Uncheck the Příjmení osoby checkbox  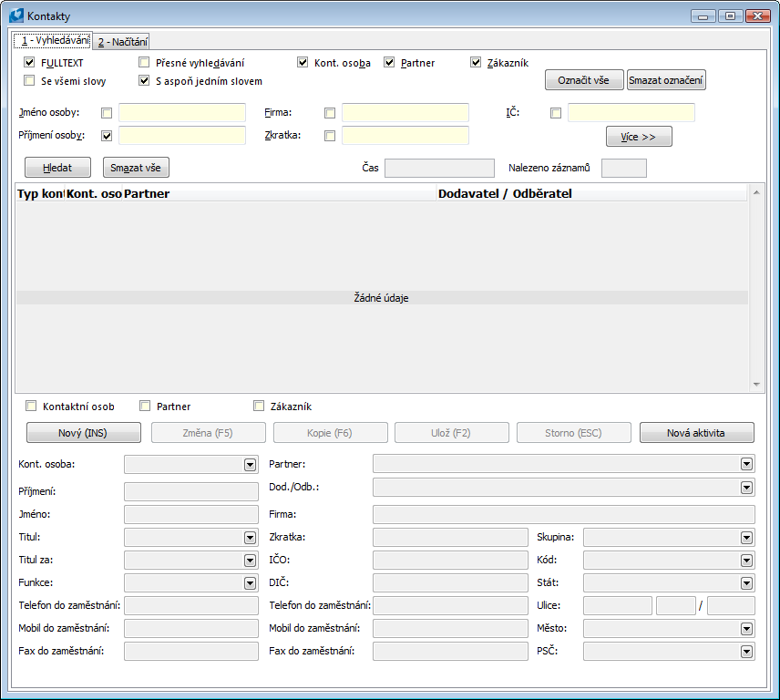[107, 136]
